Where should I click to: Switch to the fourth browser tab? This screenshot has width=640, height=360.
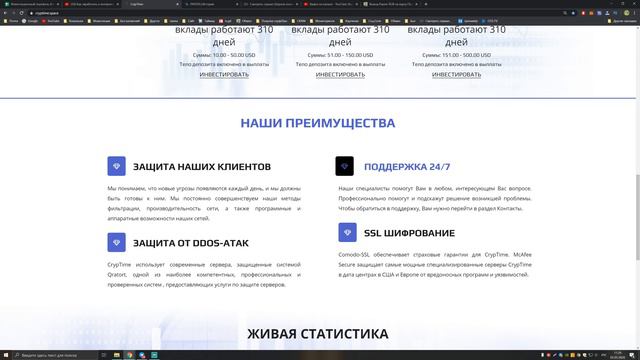[211, 4]
